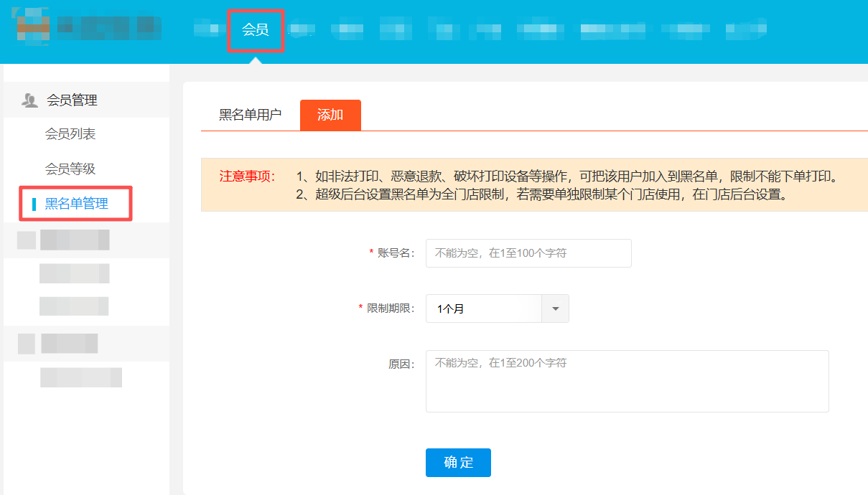
Task: Click the red 注意事项 notice heading
Action: coord(247,176)
